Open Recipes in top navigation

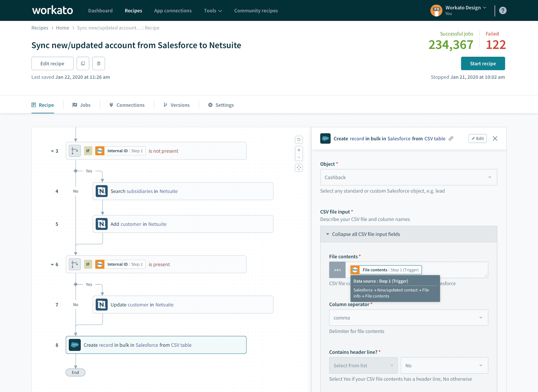[x=133, y=10]
